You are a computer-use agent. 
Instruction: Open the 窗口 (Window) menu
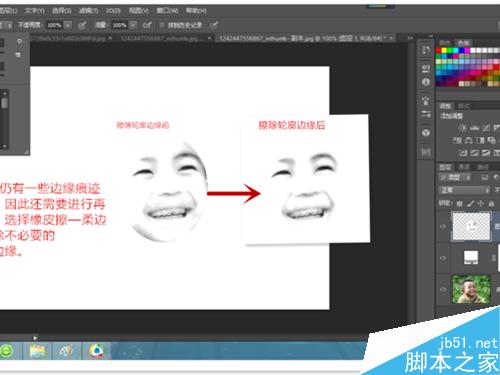click(x=167, y=11)
